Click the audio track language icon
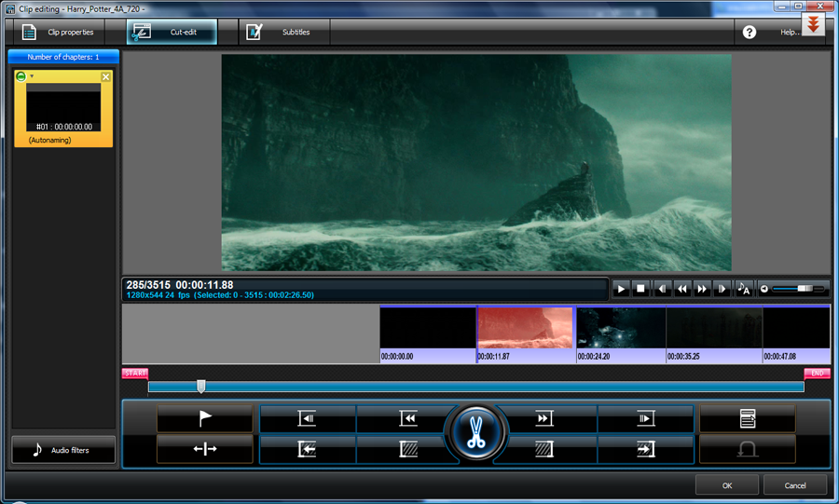839x504 pixels. click(x=744, y=289)
